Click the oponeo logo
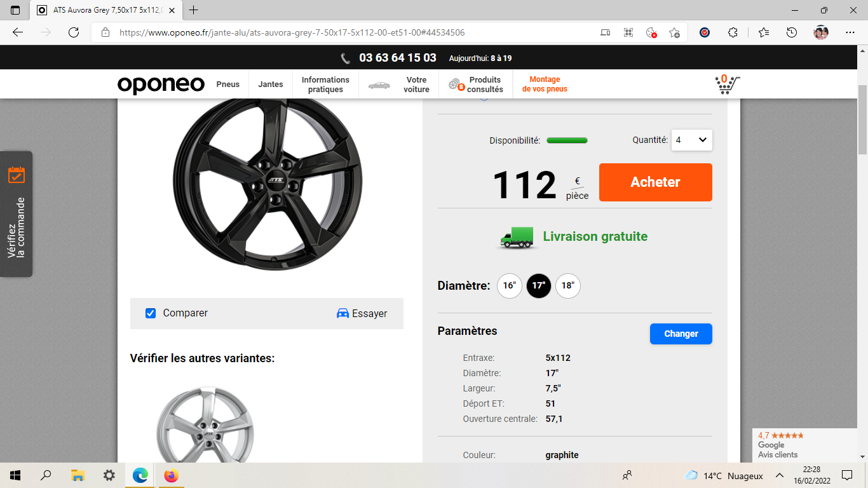868x488 pixels. 161,85
